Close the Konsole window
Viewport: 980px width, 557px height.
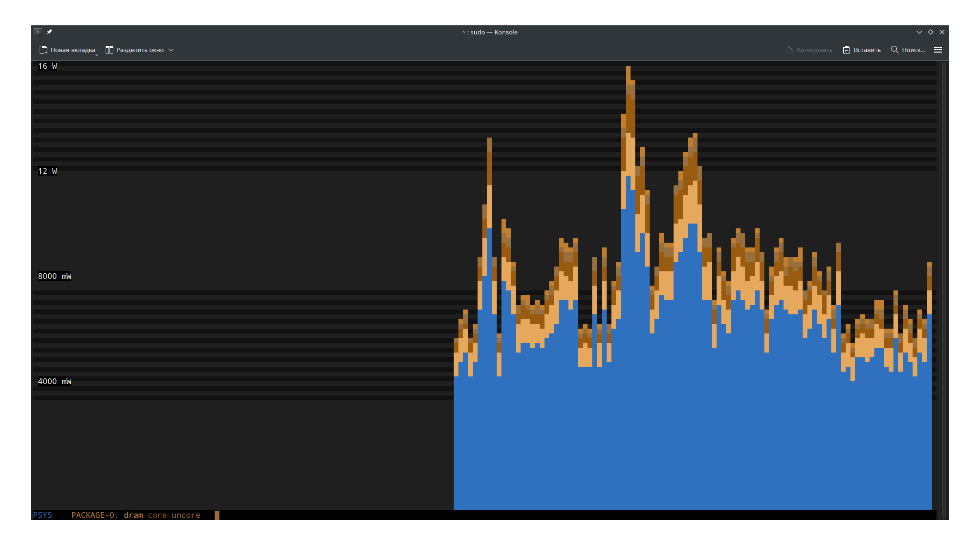(942, 32)
